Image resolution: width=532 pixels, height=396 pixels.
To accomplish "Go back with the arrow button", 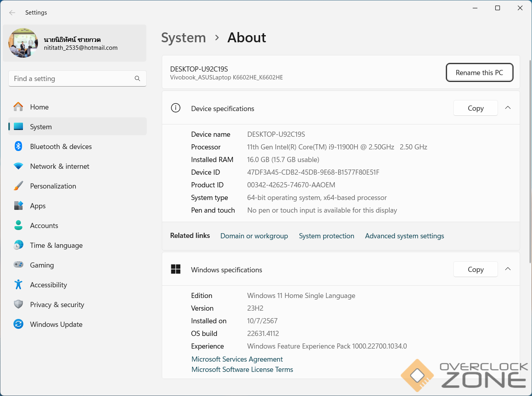I will tap(12, 13).
